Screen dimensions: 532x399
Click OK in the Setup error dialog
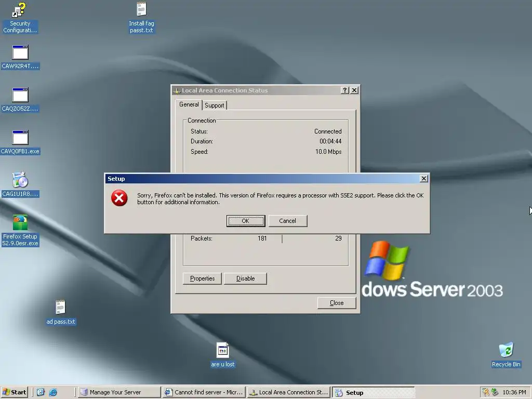pyautogui.click(x=246, y=221)
